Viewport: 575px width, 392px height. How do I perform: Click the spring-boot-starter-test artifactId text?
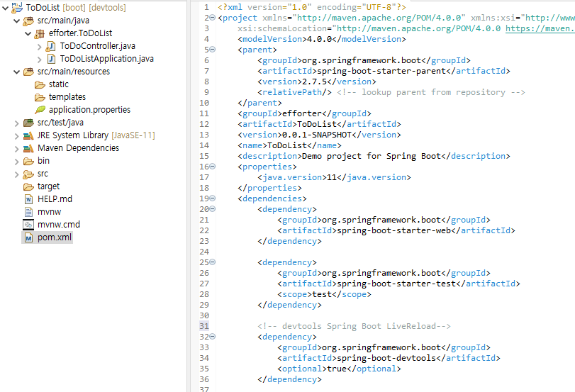coord(396,284)
